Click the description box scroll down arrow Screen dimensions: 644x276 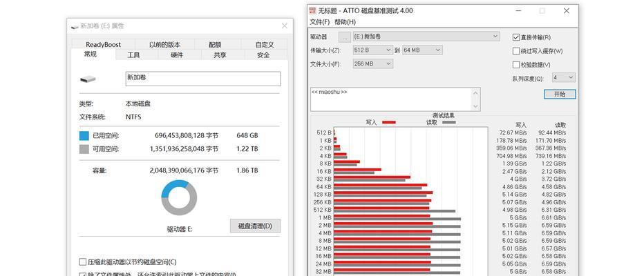(x=475, y=106)
